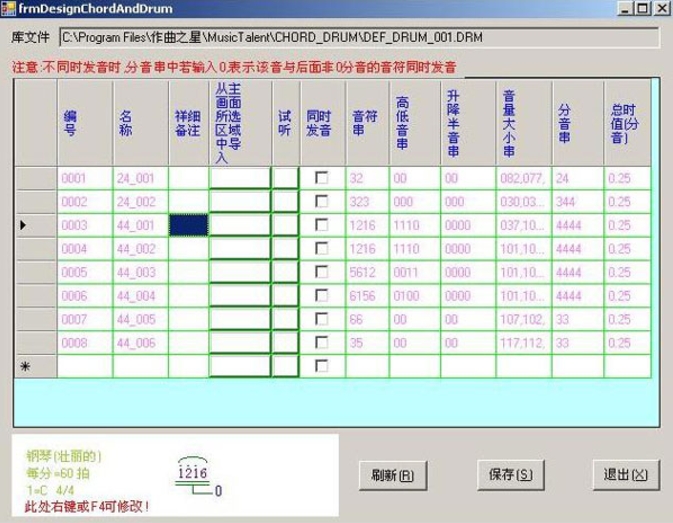Click the 总时值(分音) column header

click(628, 124)
